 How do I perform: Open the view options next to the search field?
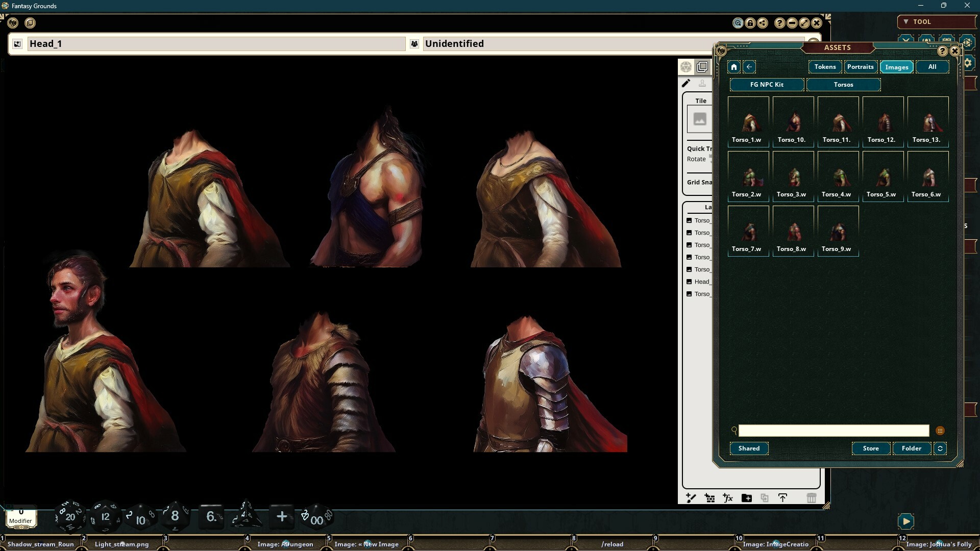(x=941, y=431)
